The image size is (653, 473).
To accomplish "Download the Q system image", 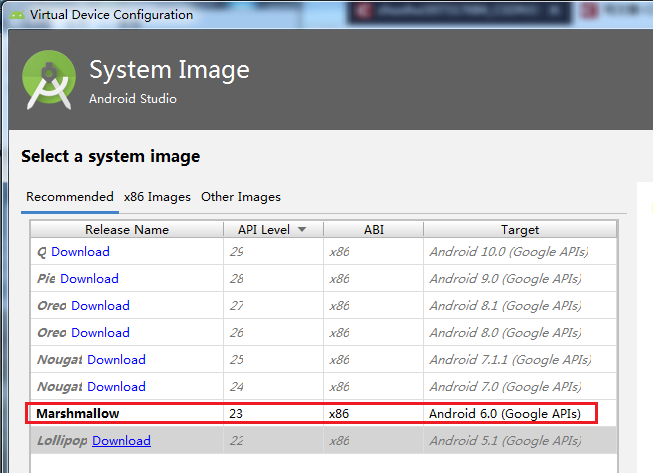I will [80, 251].
